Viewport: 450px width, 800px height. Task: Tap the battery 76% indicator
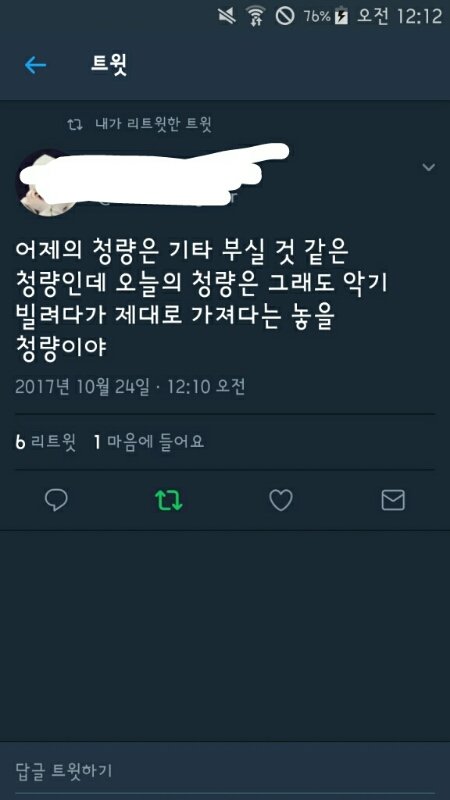coord(326,16)
